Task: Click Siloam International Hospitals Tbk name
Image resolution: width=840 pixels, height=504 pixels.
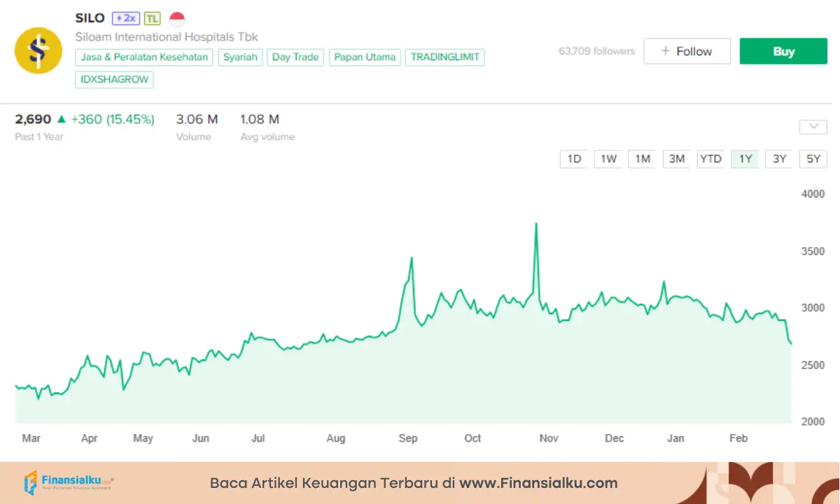Action: [x=167, y=37]
